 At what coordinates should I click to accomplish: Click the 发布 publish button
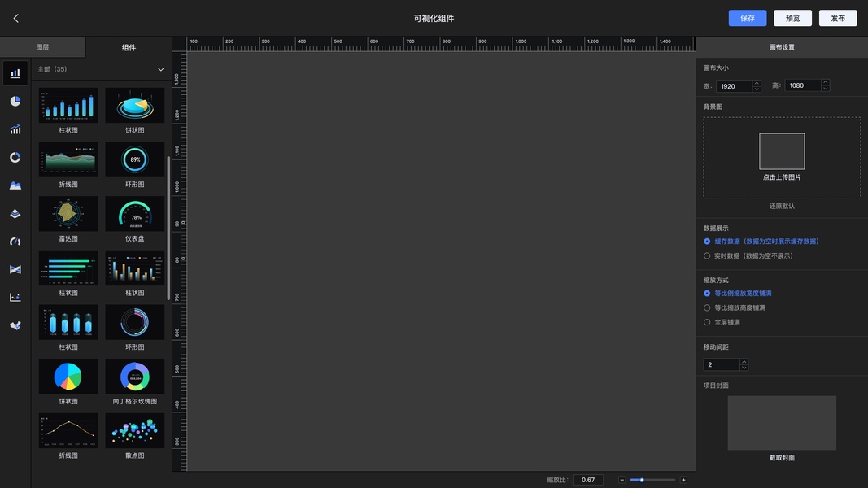(x=838, y=18)
